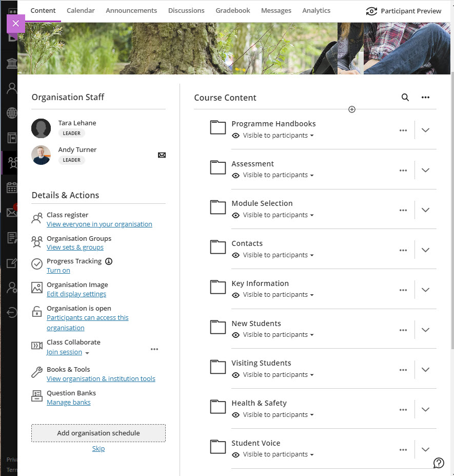Click the plus icon to add content
The image size is (454, 476).
tap(352, 109)
